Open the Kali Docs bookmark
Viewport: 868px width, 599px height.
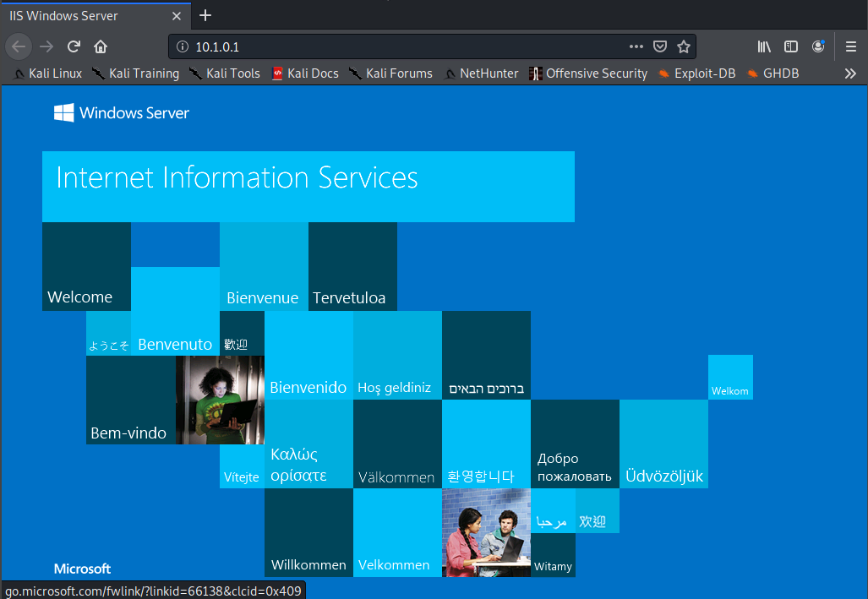click(x=305, y=73)
